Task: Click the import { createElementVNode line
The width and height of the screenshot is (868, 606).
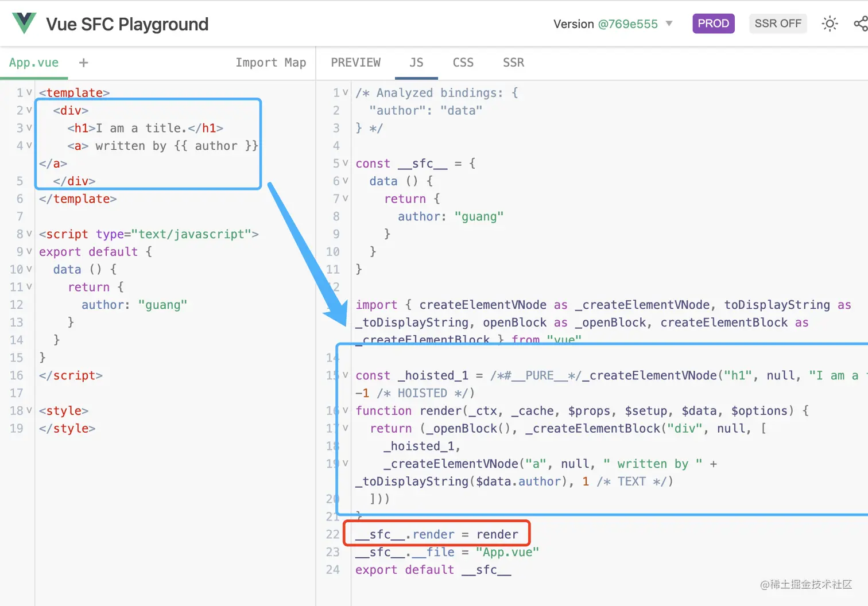Action: (x=603, y=305)
